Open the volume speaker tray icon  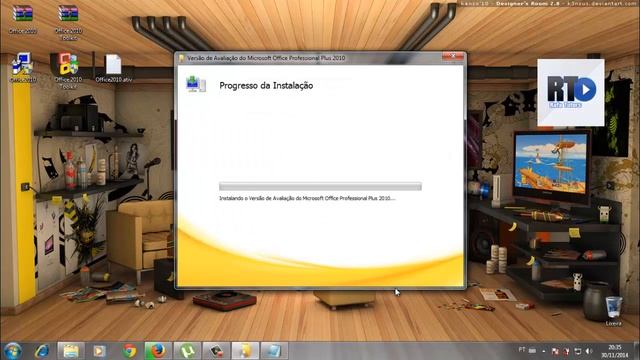589,351
